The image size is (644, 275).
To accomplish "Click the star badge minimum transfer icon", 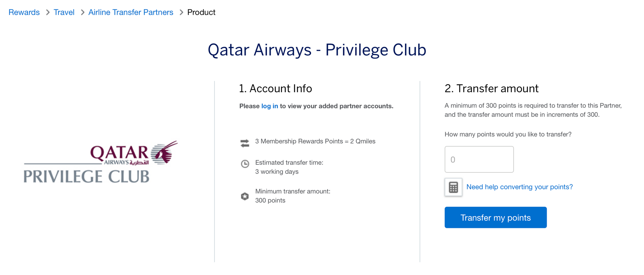I will (245, 196).
